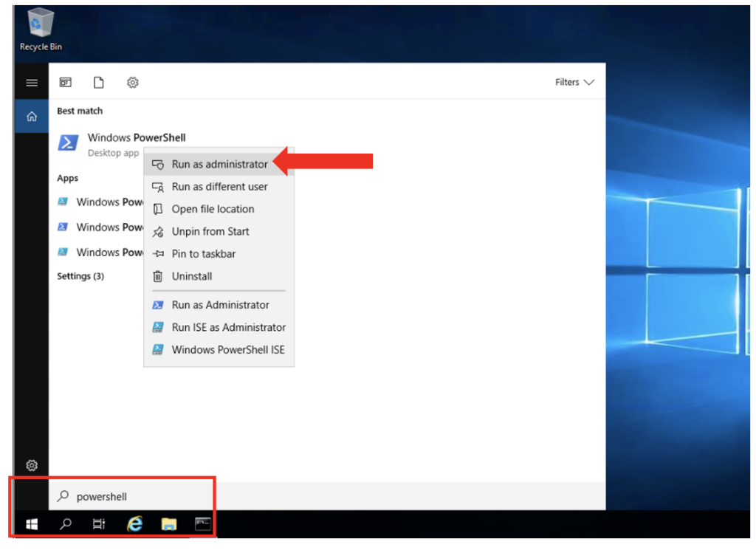This screenshot has width=756, height=553.
Task: Open the console icon on the taskbar
Action: 202,523
